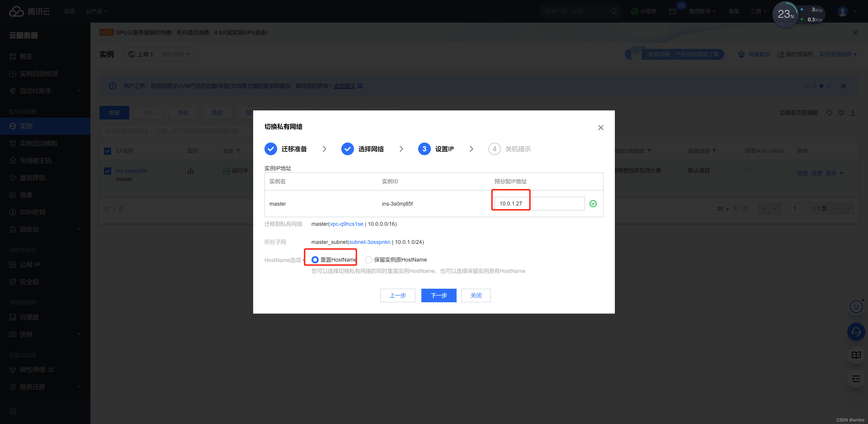Click the tag icon in master row
The image size is (868, 424).
pyautogui.click(x=748, y=171)
